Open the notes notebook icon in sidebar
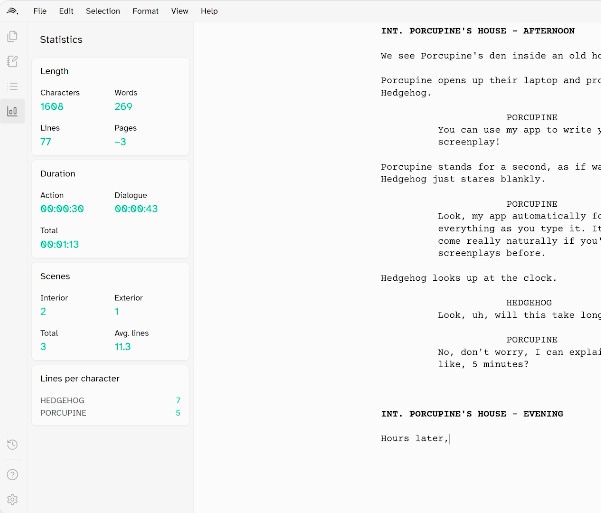 12,61
